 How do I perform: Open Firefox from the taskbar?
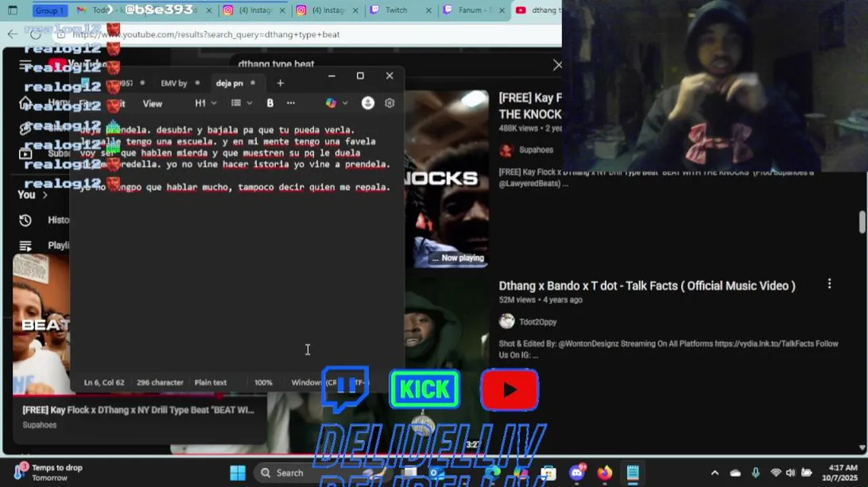[x=604, y=473]
